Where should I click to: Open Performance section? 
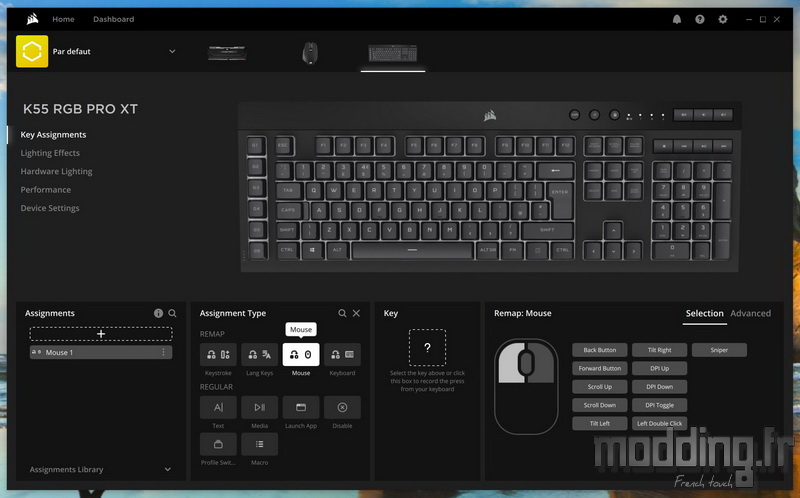coord(45,190)
